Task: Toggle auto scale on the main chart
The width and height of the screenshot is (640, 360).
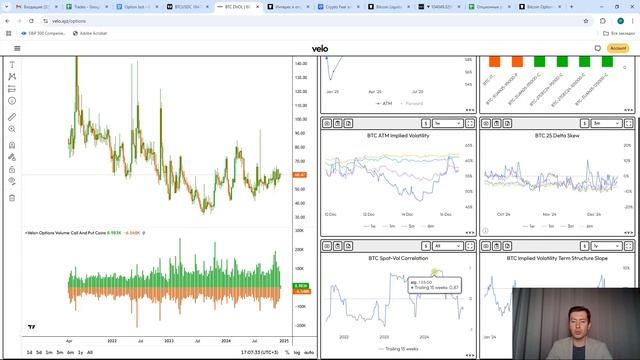Action: tap(309, 352)
